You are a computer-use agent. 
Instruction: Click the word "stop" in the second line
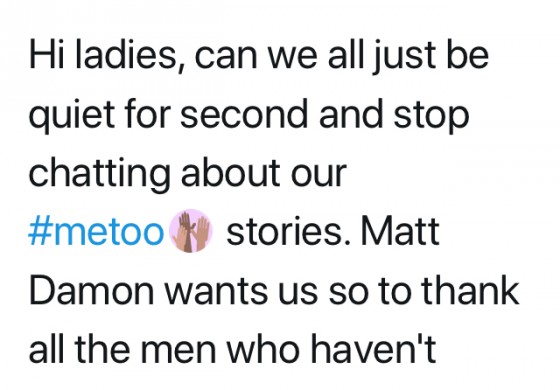[431, 116]
